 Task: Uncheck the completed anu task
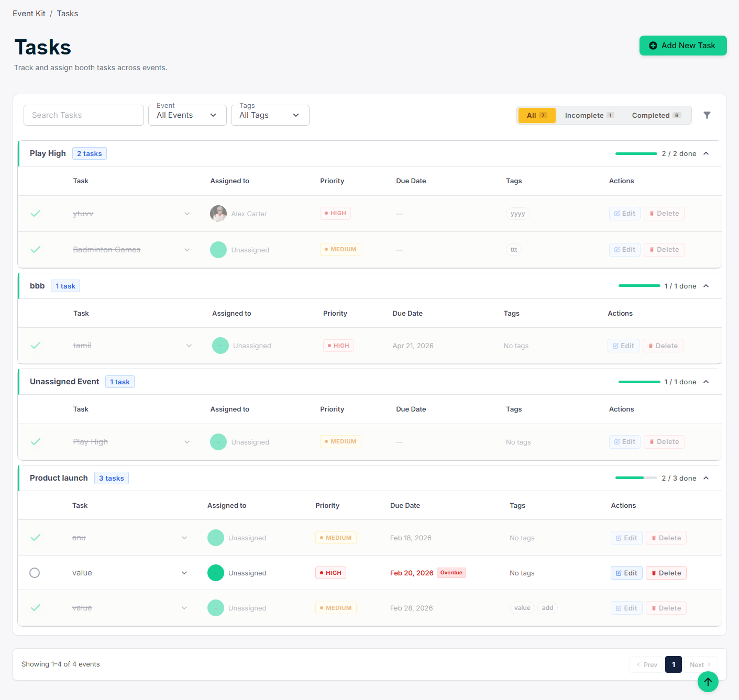click(36, 537)
